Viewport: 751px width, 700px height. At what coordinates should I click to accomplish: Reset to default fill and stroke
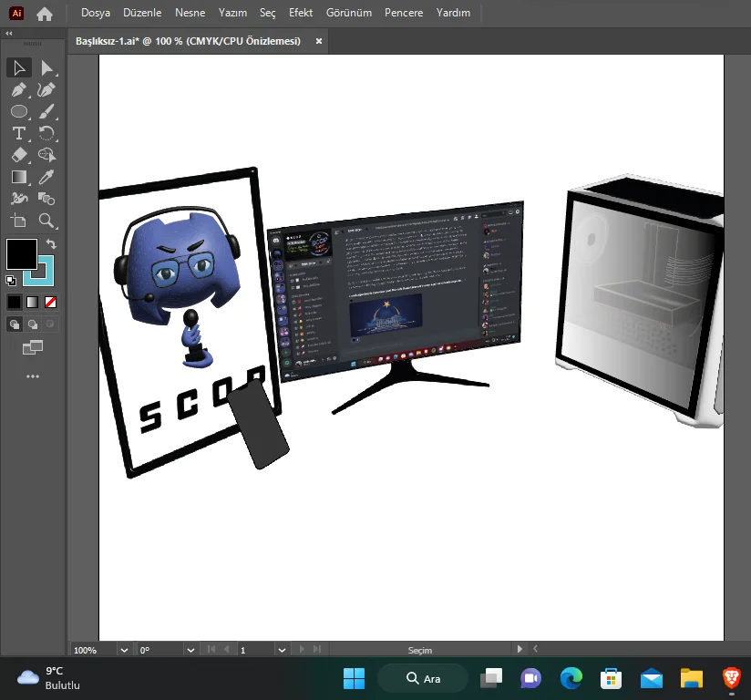(x=11, y=281)
